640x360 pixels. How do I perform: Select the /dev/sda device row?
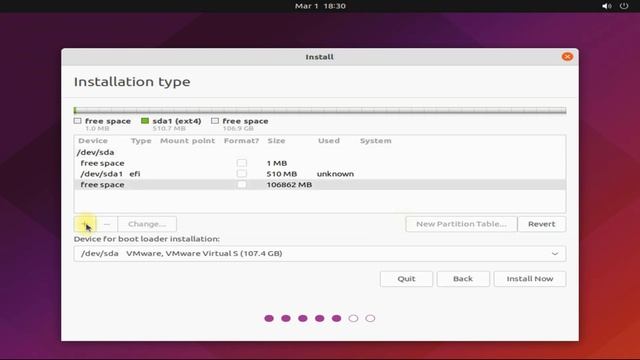point(320,152)
